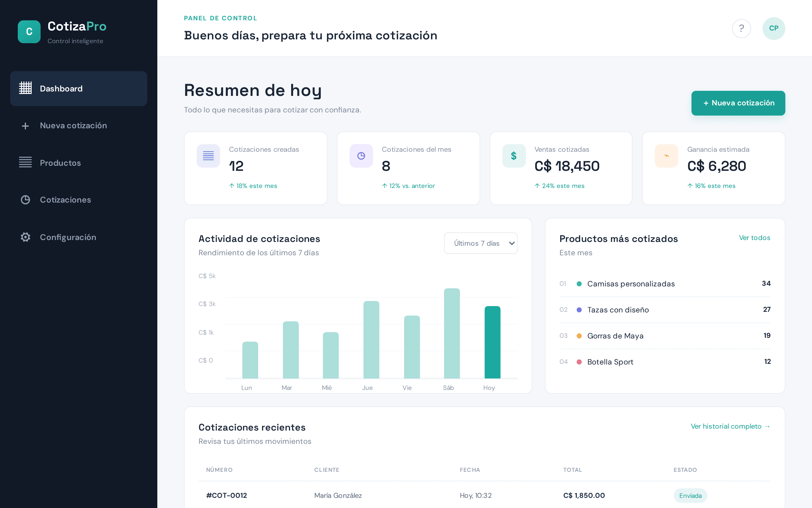Click the ESTADO column header
Screen dimensions: 812x508
coord(685,470)
